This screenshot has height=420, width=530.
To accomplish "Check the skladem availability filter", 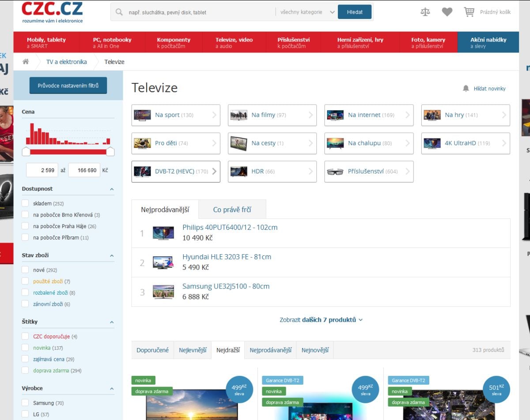I will [25, 203].
